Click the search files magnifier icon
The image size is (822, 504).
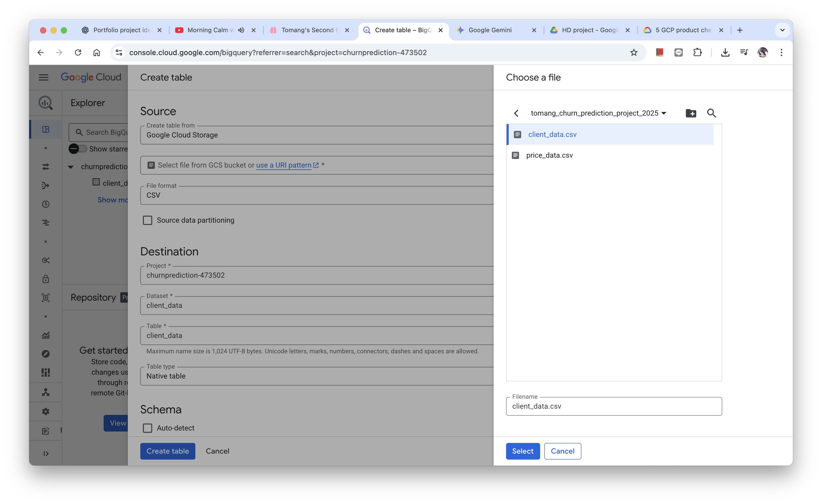711,113
